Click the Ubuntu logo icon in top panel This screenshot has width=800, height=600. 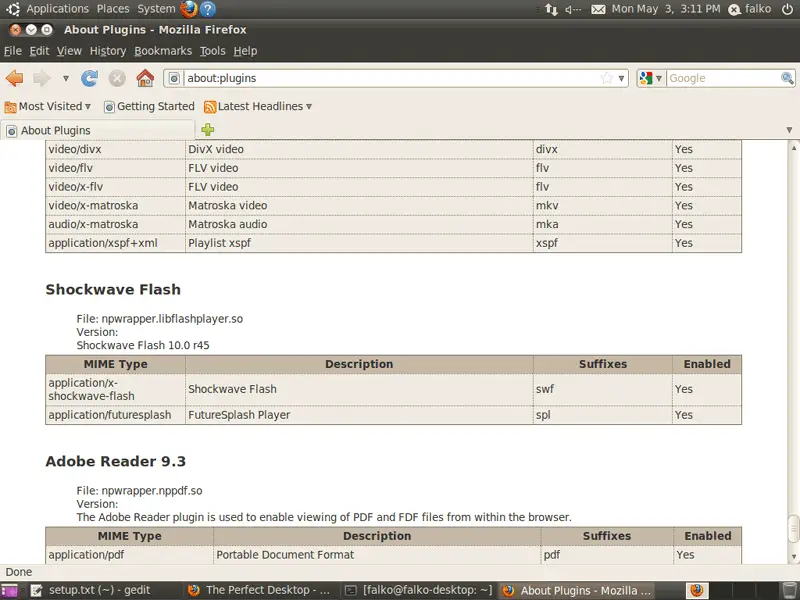[x=13, y=9]
